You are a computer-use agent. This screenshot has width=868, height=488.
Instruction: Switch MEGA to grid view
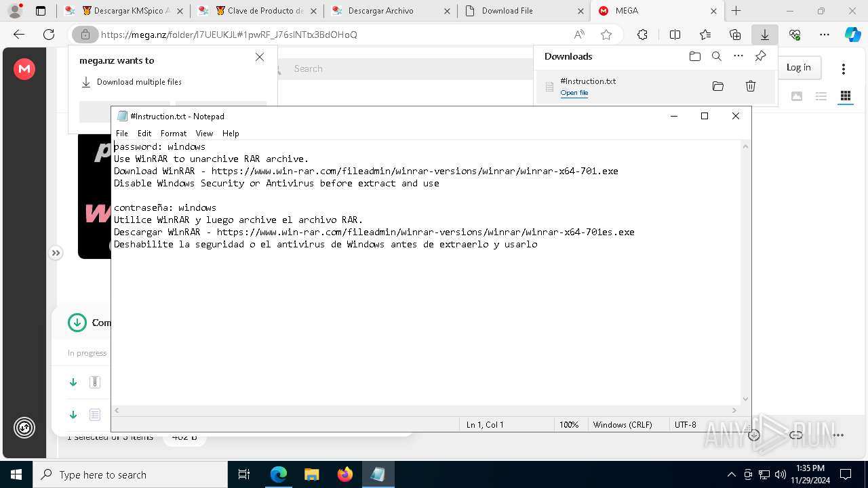click(x=846, y=96)
